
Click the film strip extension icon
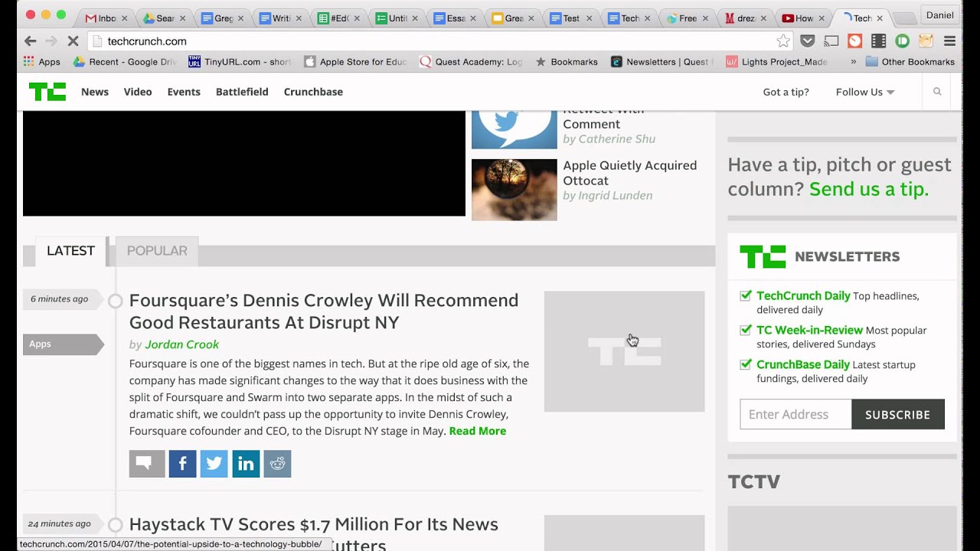[x=879, y=41]
